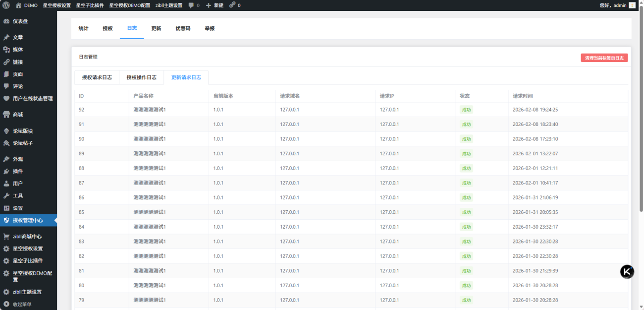Open 媒体 media library in sidebar
Image resolution: width=644 pixels, height=310 pixels.
click(x=18, y=50)
